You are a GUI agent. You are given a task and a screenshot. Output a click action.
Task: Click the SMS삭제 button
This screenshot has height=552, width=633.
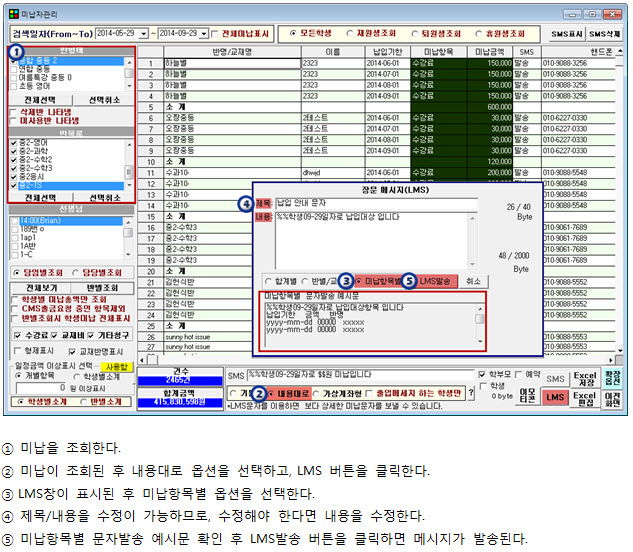604,34
